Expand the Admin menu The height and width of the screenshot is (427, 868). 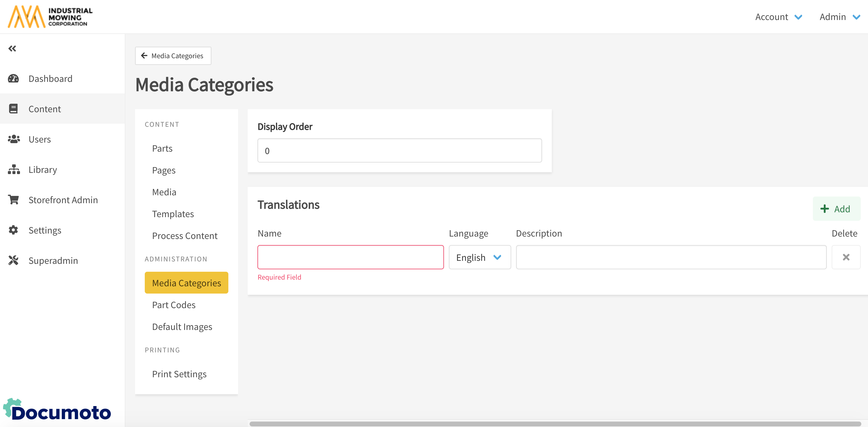[839, 17]
